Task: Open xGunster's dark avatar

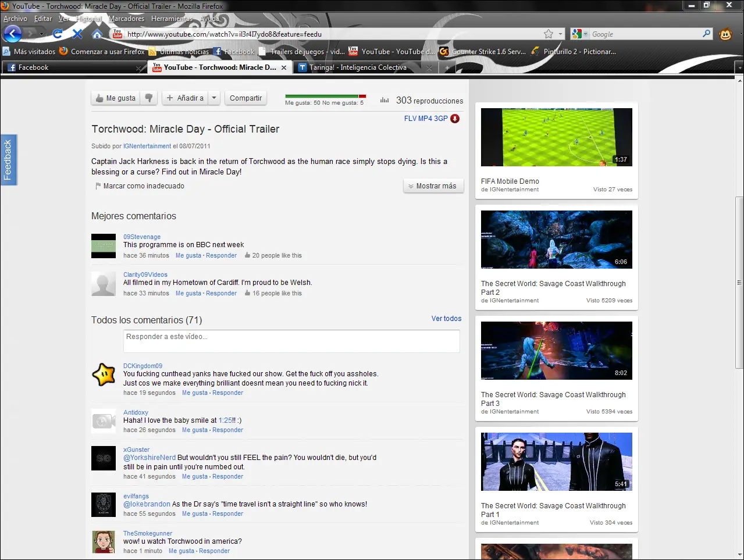Action: point(104,458)
